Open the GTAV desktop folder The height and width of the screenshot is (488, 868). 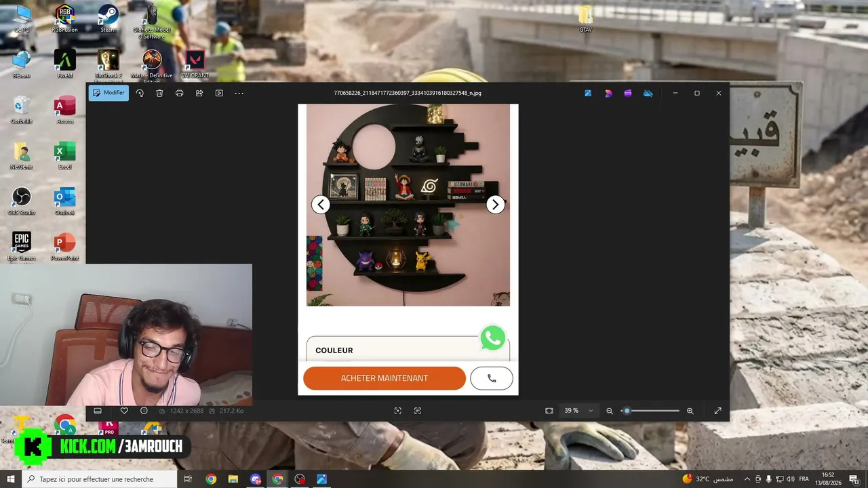[x=586, y=18]
